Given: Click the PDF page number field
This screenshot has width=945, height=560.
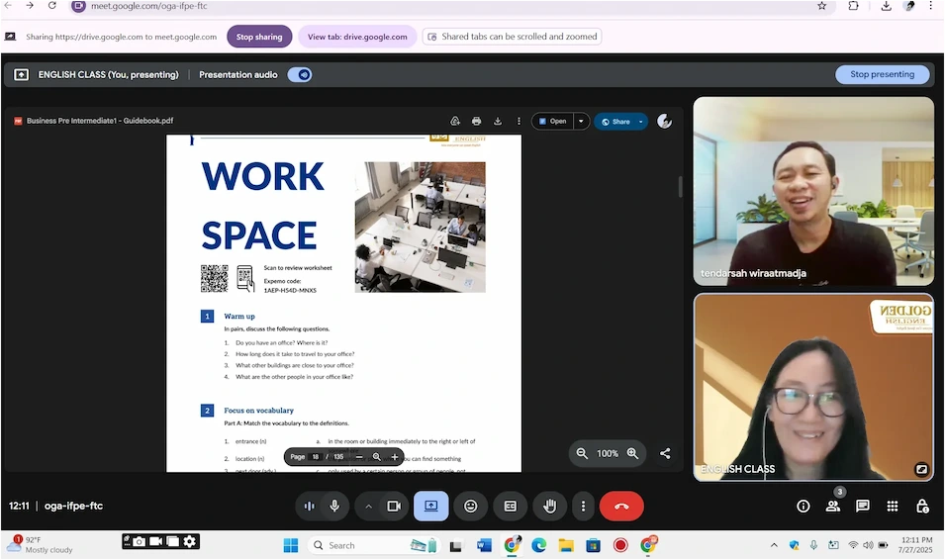Looking at the screenshot, I should [316, 457].
